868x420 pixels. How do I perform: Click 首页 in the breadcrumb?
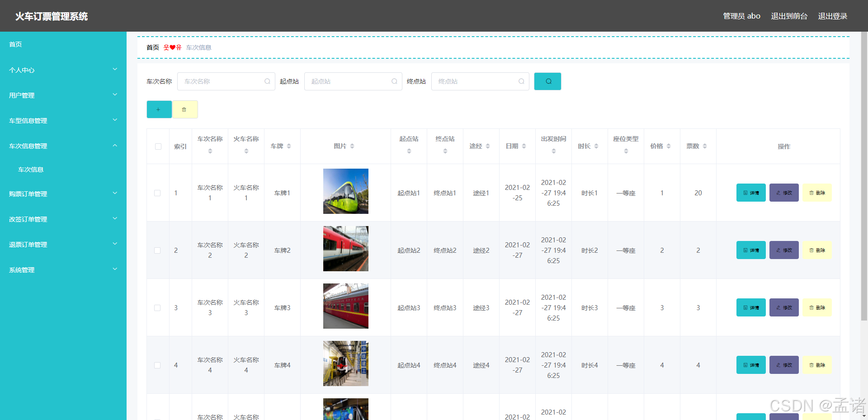pos(153,47)
